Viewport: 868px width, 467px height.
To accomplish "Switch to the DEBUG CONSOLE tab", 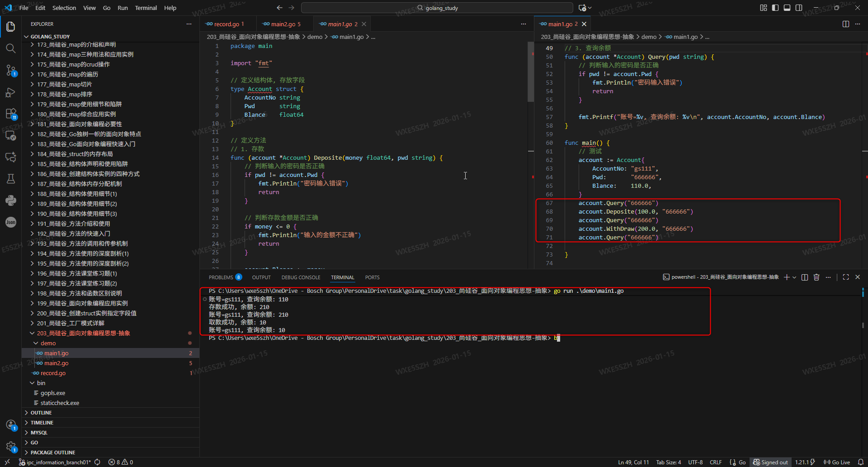I will [x=301, y=277].
